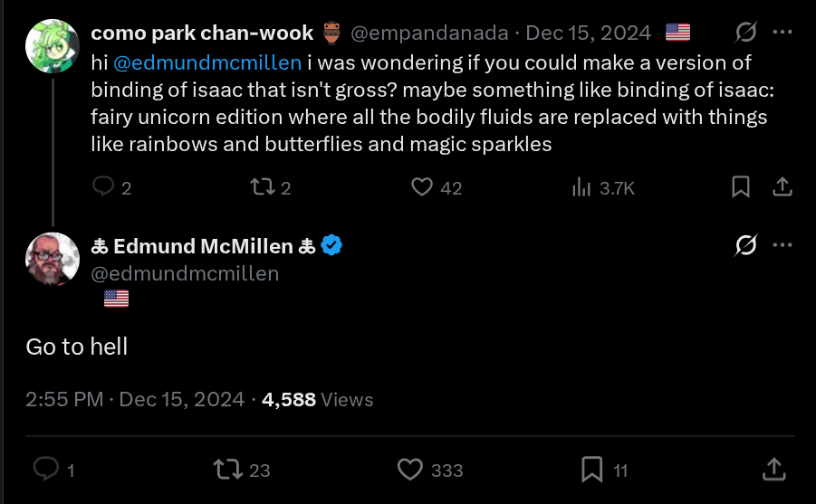The width and height of the screenshot is (816, 504).
Task: Open more options on Edmund McMillen's reply
Action: 782,246
